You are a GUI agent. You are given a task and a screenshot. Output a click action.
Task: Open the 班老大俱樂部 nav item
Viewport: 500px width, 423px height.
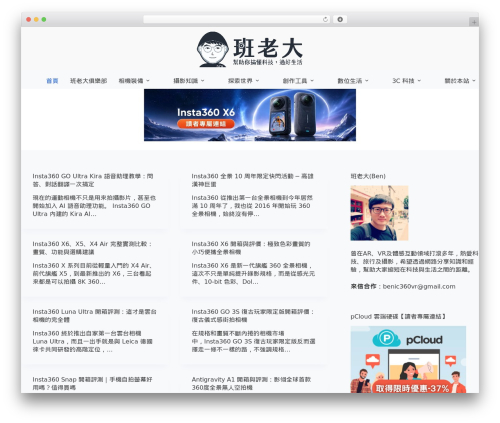88,81
